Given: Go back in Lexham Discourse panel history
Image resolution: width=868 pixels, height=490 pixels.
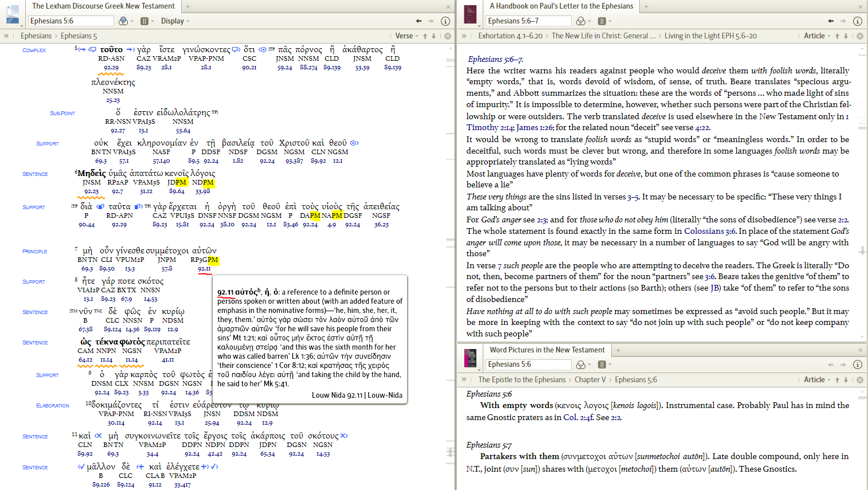Looking at the screenshot, I should 419,21.
